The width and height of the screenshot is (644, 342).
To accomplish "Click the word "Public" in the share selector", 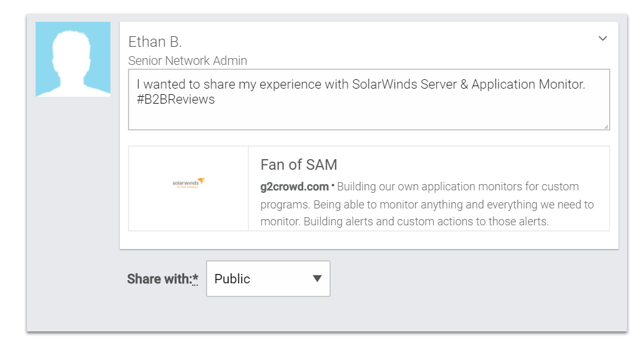I will tap(232, 279).
